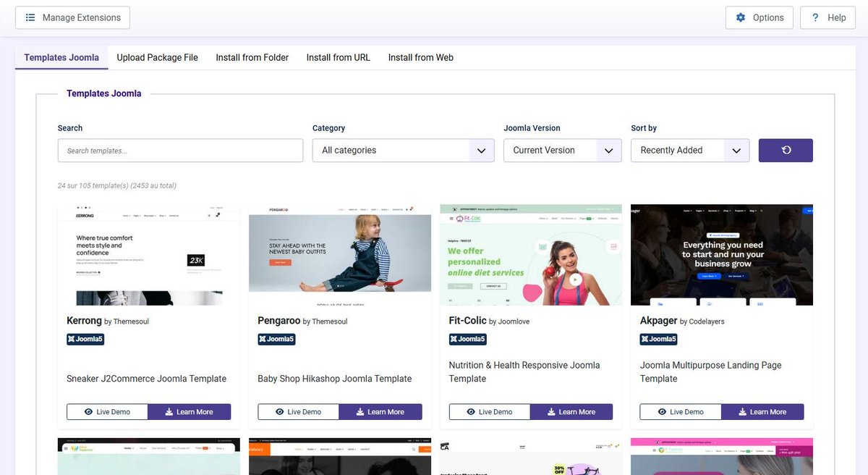
Task: Click 'Nutrition & Health Responsive Joomla Template' text
Action: (524, 372)
